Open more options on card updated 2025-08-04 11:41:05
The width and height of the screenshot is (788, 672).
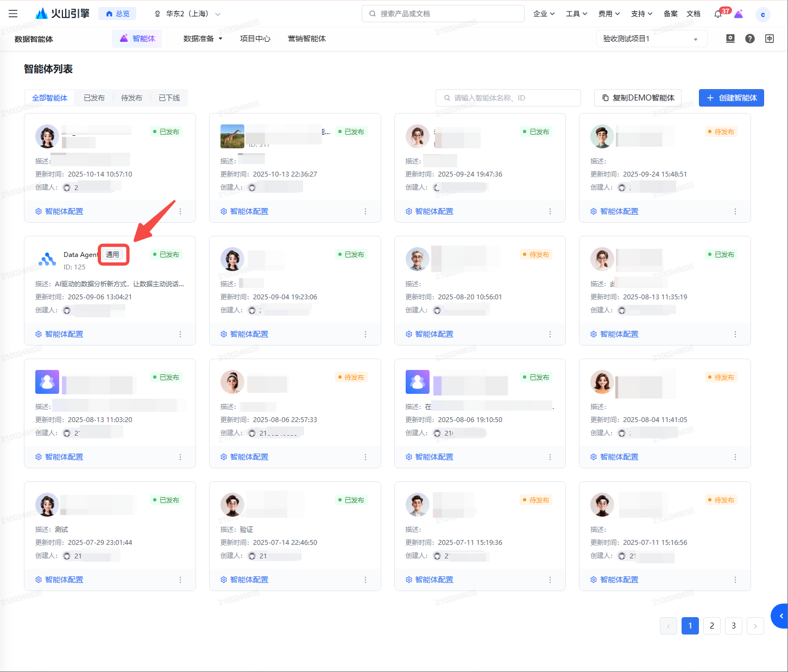coord(735,457)
